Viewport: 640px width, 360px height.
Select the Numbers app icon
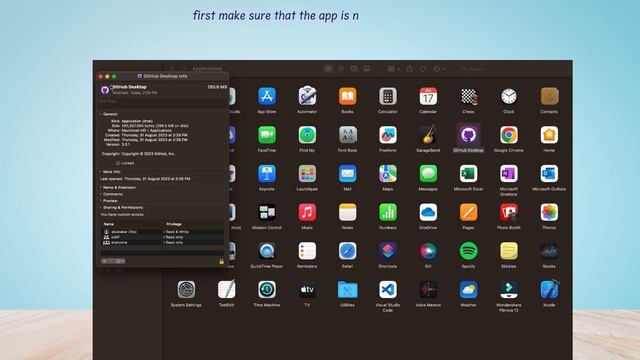coord(388,213)
